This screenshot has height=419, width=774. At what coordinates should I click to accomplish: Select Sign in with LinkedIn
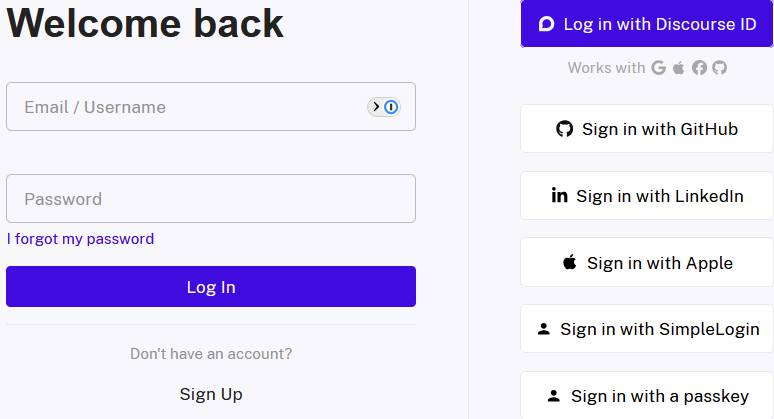point(647,196)
